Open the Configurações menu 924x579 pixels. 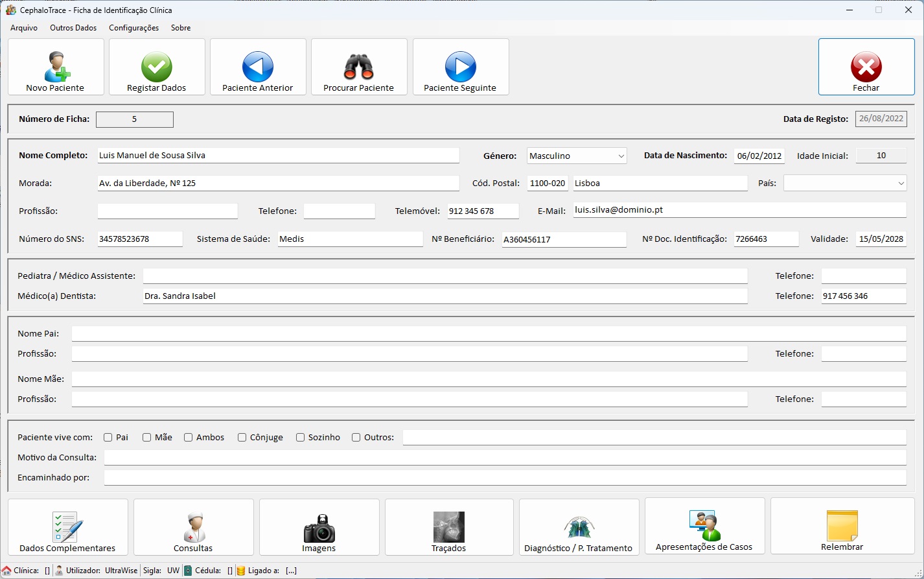click(x=133, y=28)
